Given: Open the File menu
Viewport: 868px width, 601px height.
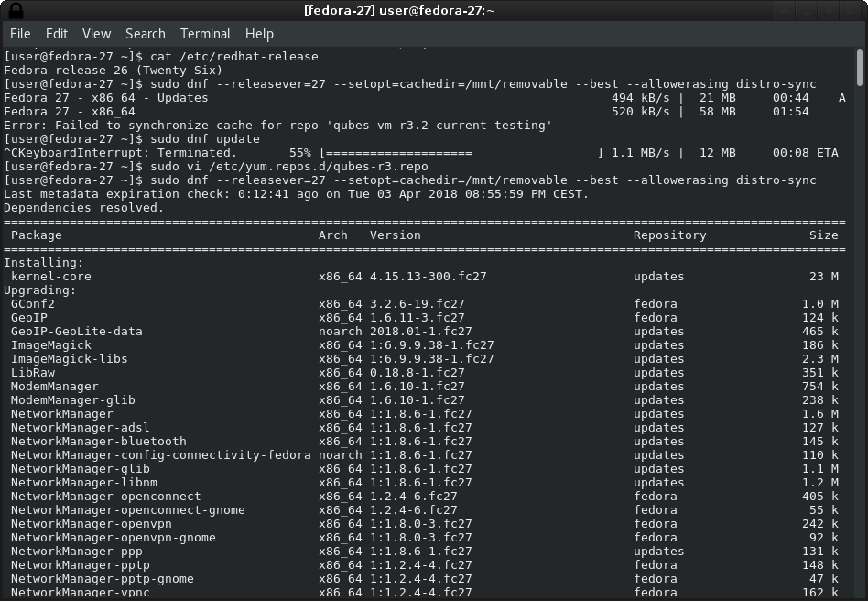Looking at the screenshot, I should 20,34.
